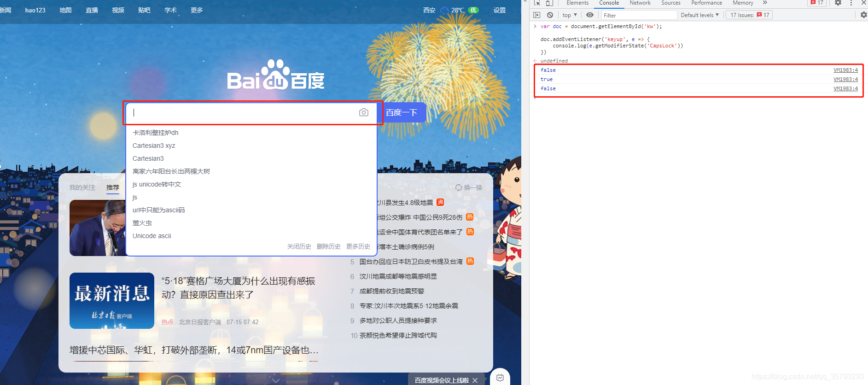Viewport: 868px width, 385px height.
Task: Click the live expression eye icon
Action: [590, 15]
